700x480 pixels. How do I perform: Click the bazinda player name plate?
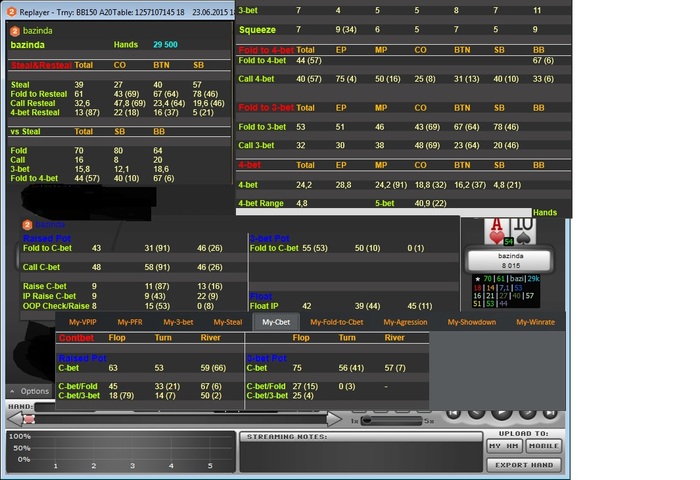[x=510, y=261]
